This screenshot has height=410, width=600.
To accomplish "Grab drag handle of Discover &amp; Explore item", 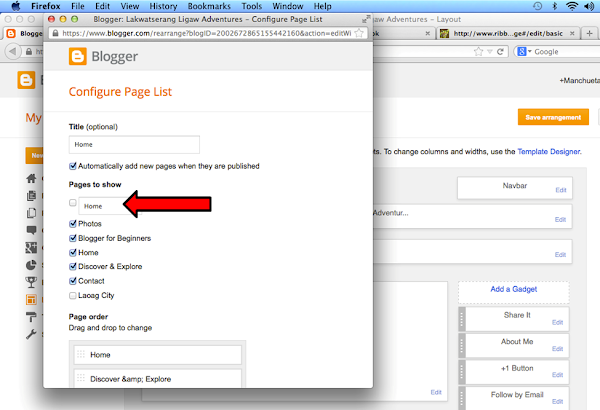I will point(81,378).
